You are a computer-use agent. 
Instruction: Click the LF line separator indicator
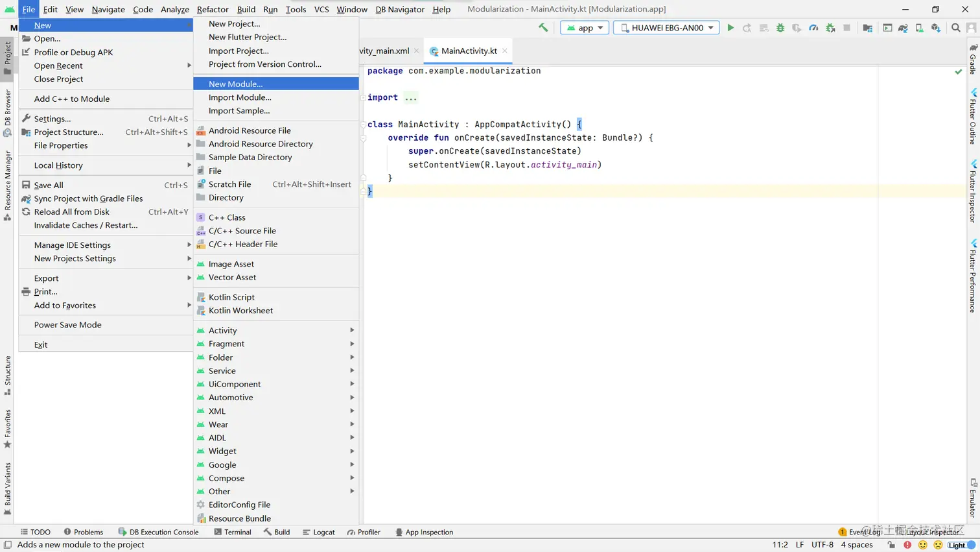(x=800, y=545)
